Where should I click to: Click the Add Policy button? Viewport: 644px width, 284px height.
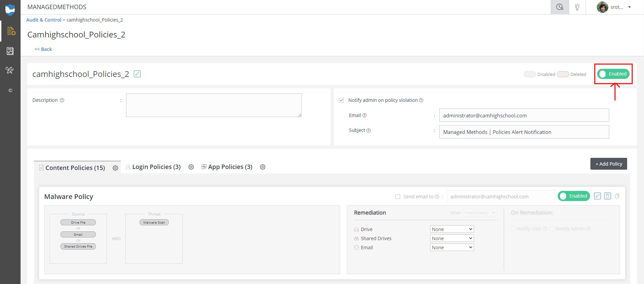609,164
